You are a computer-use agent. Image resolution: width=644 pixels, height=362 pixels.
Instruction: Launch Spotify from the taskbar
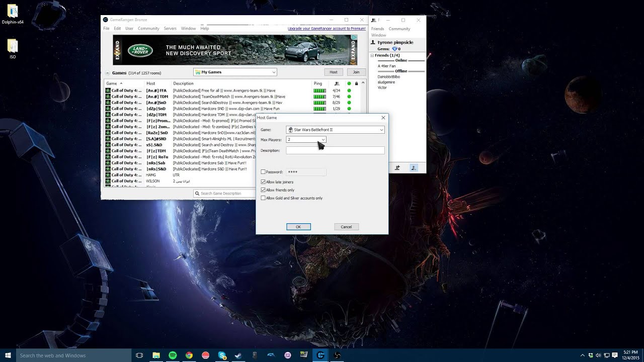point(173,355)
